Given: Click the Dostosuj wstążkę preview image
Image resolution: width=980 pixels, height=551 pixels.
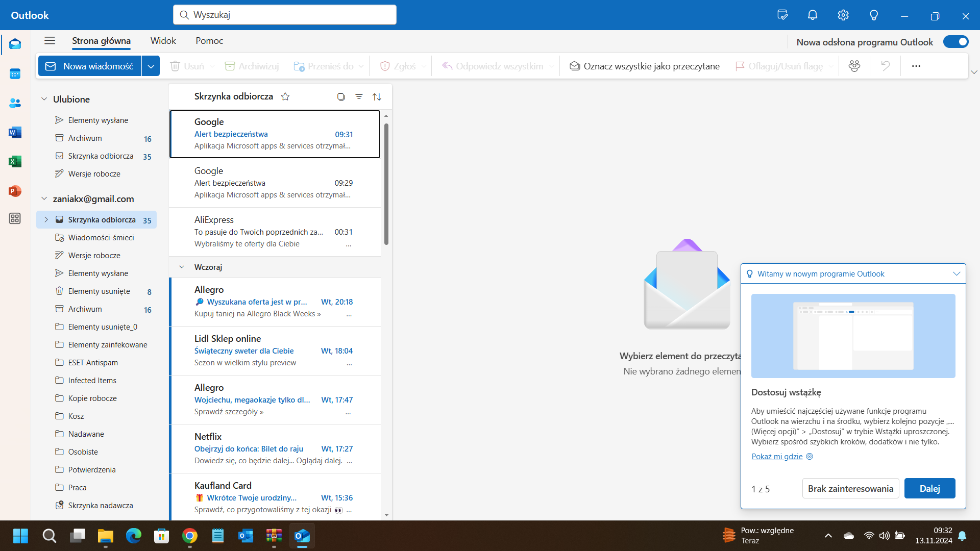Looking at the screenshot, I should coord(853,336).
